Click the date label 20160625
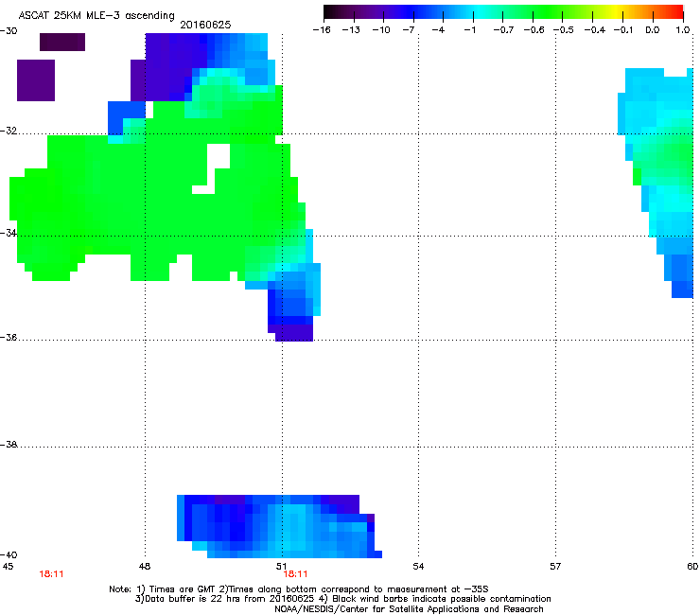Image resolution: width=700 pixels, height=615 pixels. [x=205, y=25]
